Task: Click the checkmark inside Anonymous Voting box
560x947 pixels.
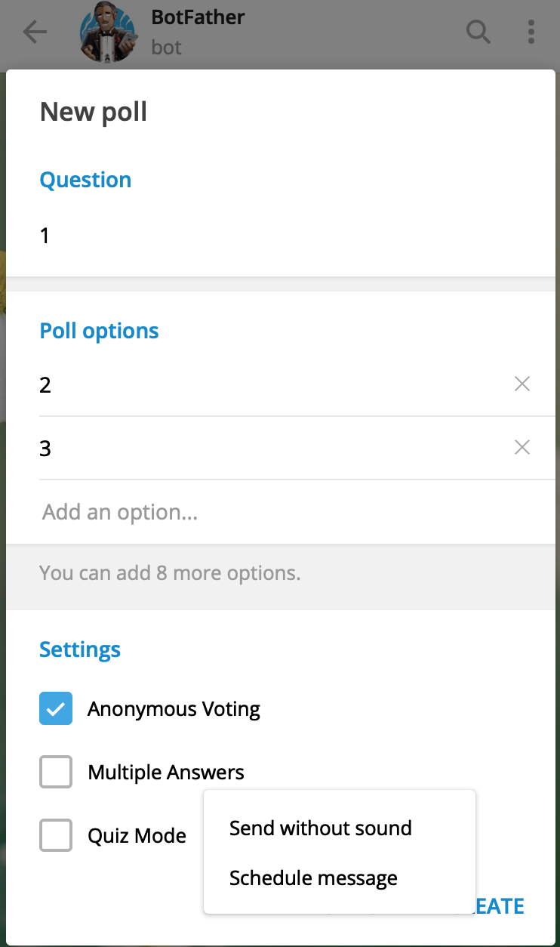Action: pos(55,708)
